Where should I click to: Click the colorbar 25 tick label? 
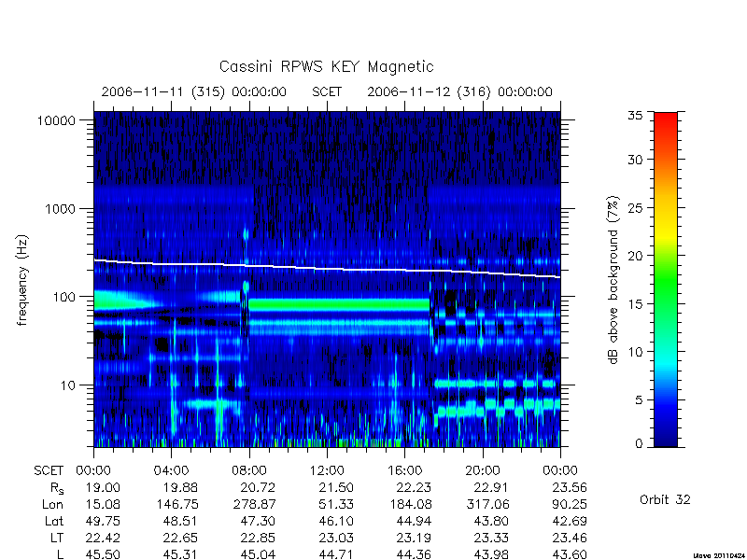point(635,208)
